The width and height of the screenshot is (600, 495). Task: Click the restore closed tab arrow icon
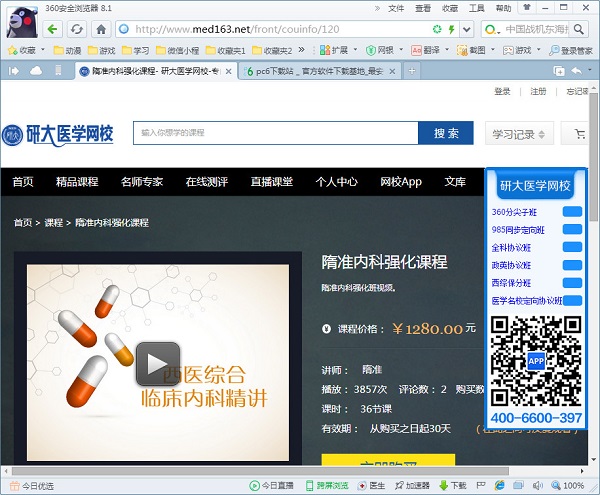(576, 71)
